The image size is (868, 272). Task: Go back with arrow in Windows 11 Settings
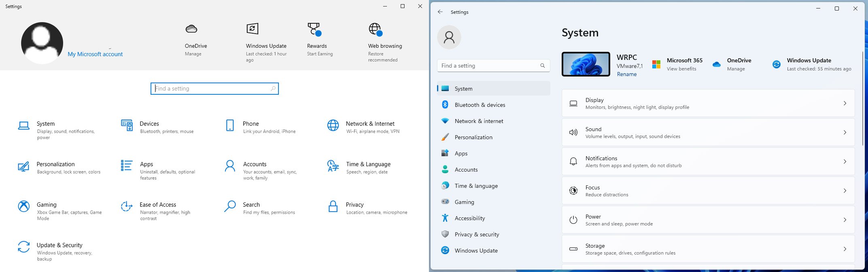tap(440, 12)
